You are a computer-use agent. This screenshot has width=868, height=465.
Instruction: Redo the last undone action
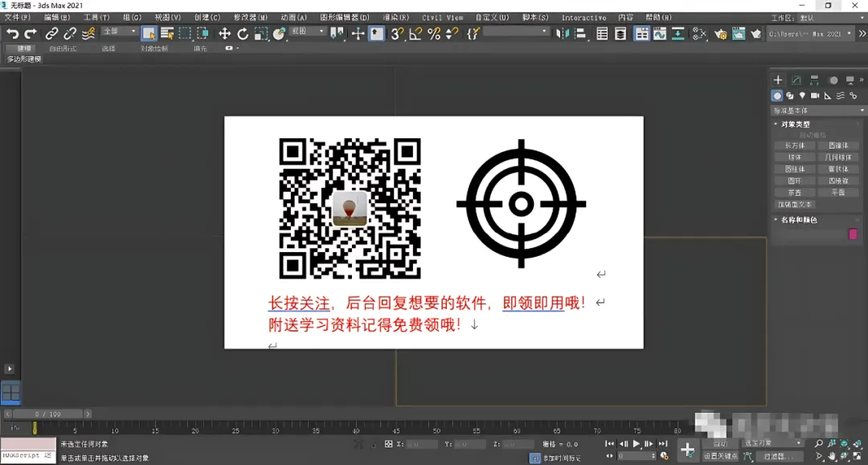31,34
